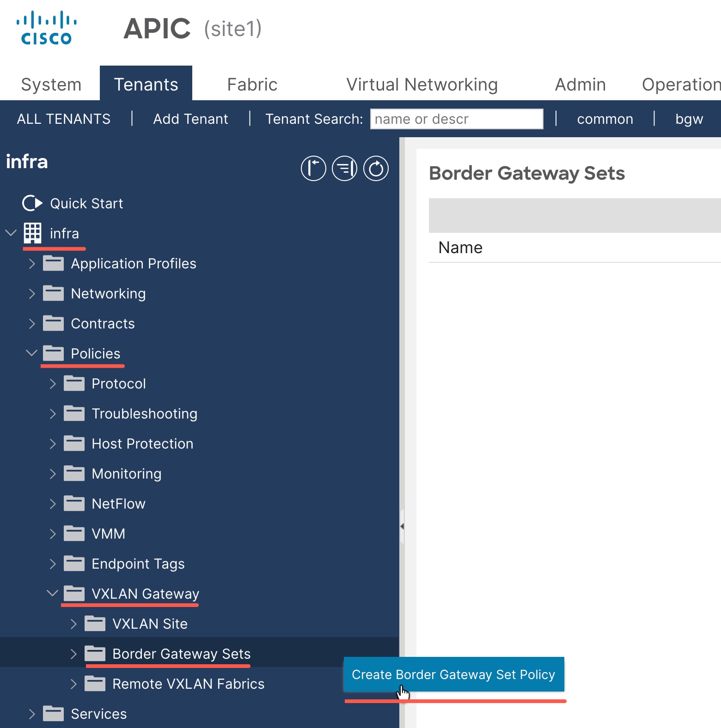Collapse the infra tenant tree node
The image size is (721, 728).
coord(11,233)
